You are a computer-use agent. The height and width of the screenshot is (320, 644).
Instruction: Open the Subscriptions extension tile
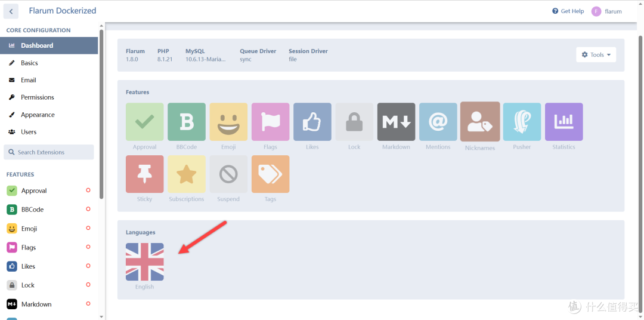coord(187,174)
